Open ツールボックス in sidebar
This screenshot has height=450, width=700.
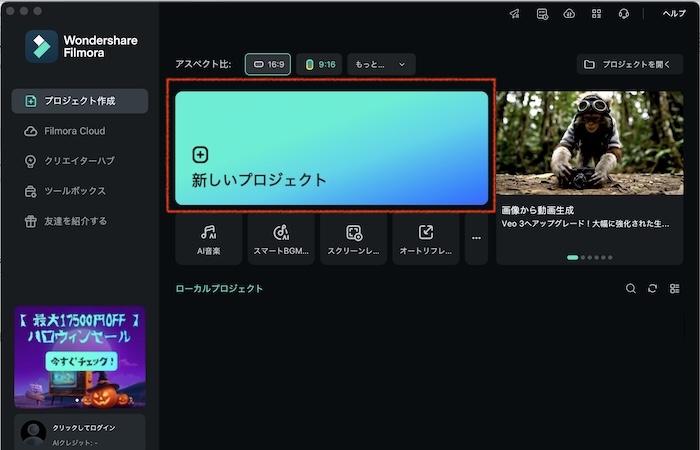(x=80, y=191)
